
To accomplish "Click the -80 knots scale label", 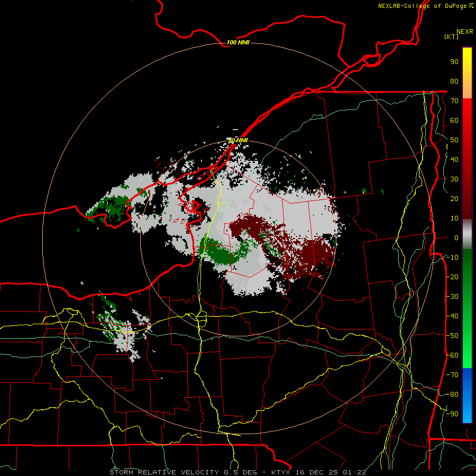I will [452, 395].
